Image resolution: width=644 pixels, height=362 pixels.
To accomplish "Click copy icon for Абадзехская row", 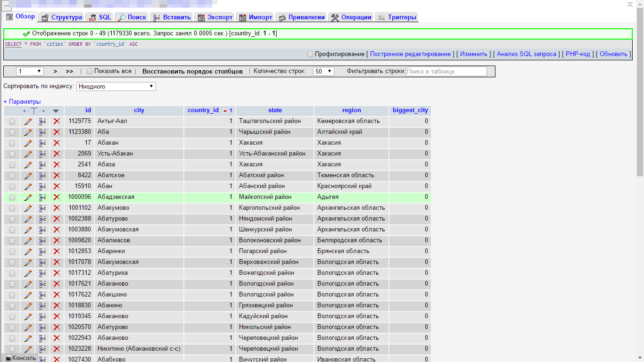I will pos(42,197).
